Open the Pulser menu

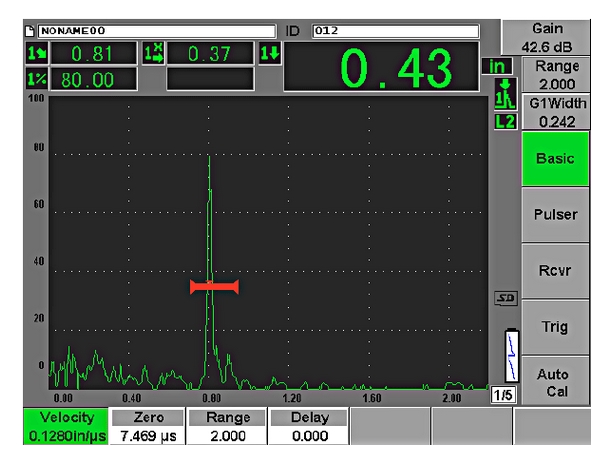click(x=555, y=215)
